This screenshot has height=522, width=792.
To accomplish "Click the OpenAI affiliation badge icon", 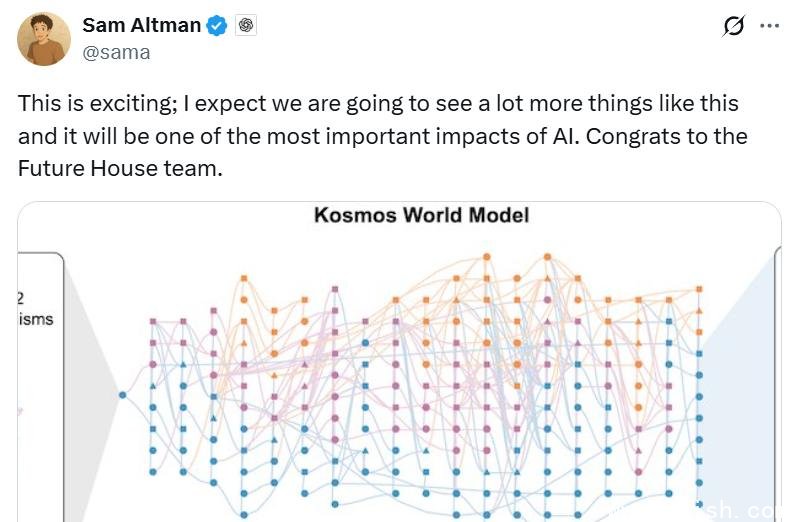I will 246,26.
